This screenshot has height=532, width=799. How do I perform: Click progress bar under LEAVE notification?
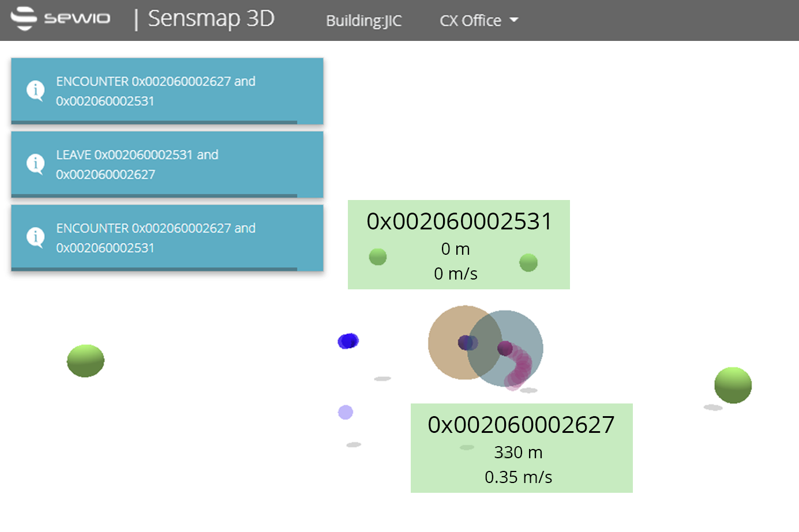(x=154, y=196)
